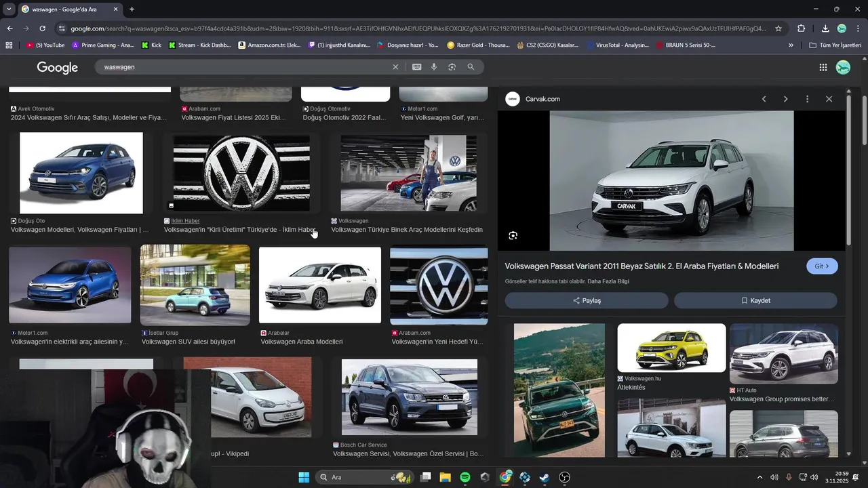Clear the Google search box text
The width and height of the screenshot is (868, 488).
pyautogui.click(x=395, y=67)
